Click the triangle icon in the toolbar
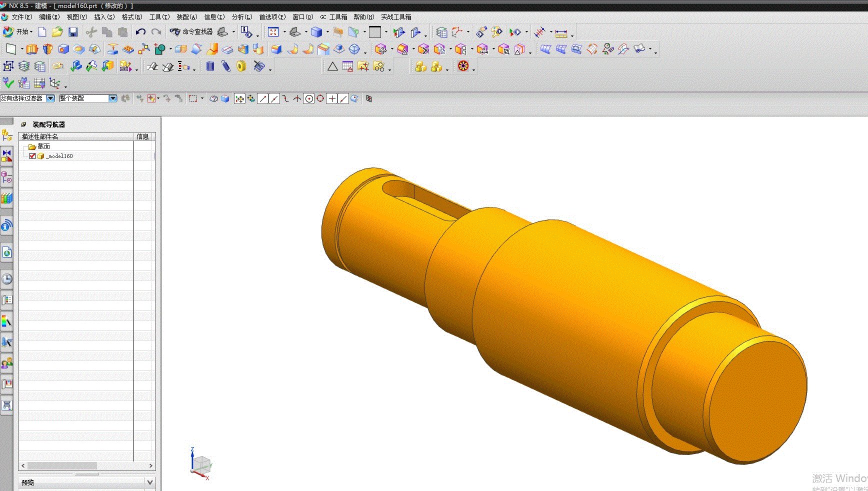This screenshot has width=868, height=491. [x=332, y=66]
